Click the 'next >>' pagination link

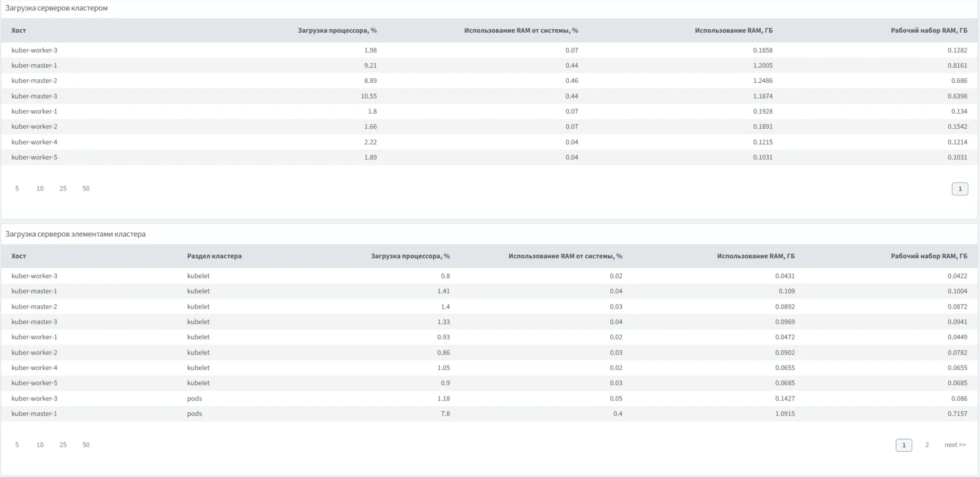tap(955, 445)
